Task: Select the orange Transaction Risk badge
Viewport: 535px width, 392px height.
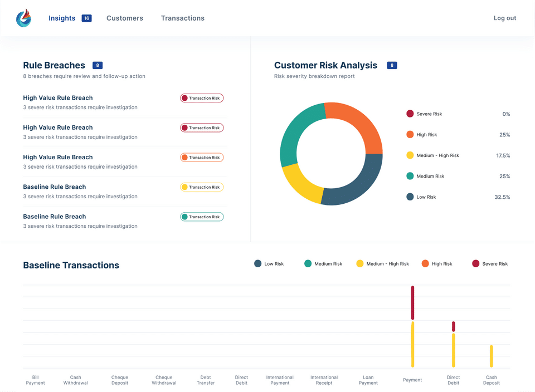Action: pos(202,158)
